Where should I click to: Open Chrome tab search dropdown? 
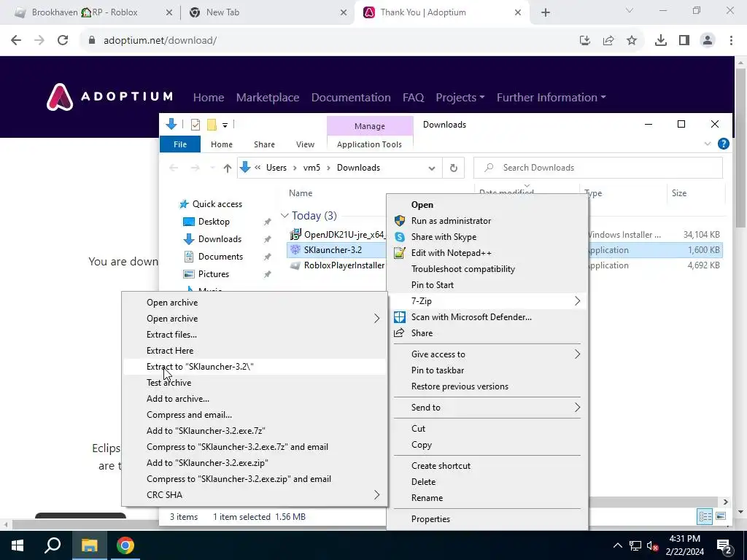pos(630,11)
